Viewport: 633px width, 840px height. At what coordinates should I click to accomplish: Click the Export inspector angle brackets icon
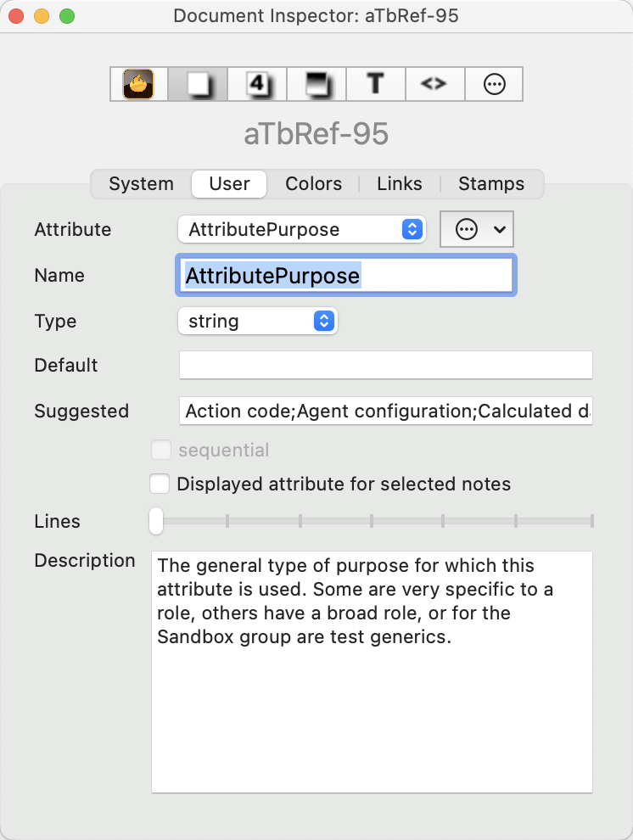(x=434, y=84)
